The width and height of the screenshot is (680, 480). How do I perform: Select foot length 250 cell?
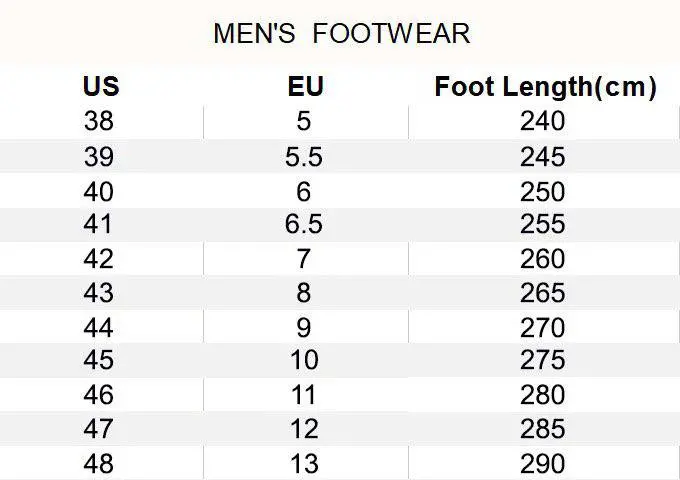pyautogui.click(x=543, y=192)
